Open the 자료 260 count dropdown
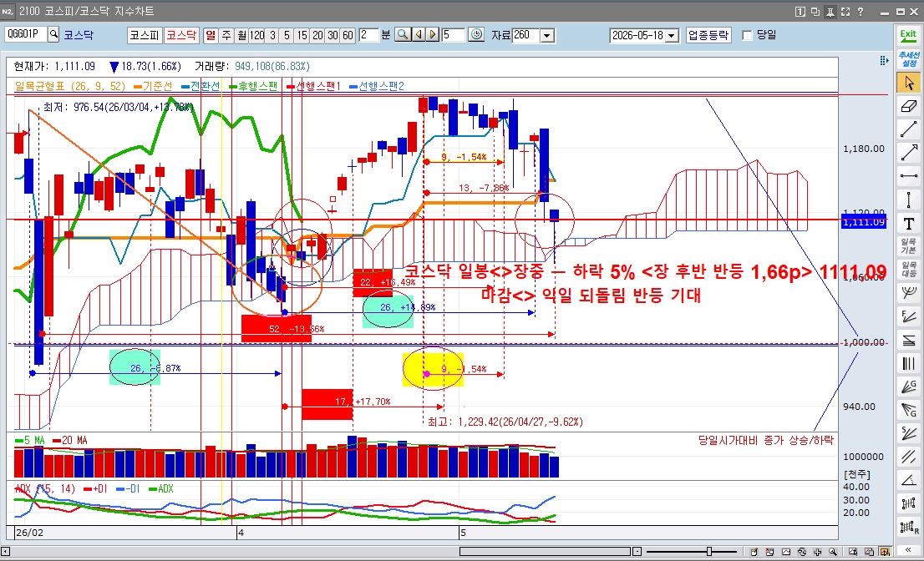 click(x=547, y=36)
